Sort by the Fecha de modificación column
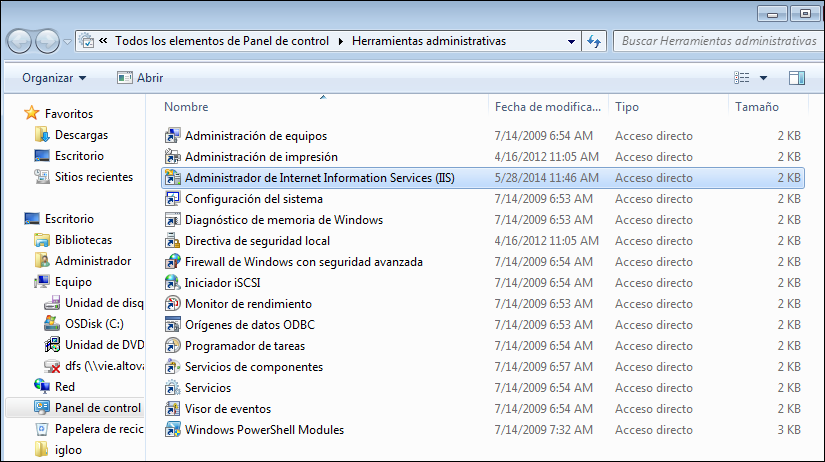The height and width of the screenshot is (462, 825). [x=548, y=107]
